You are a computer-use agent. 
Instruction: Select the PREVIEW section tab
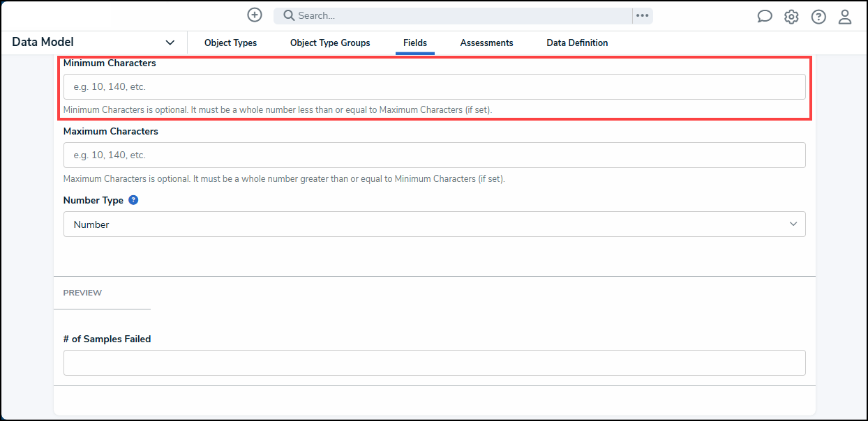pos(82,293)
